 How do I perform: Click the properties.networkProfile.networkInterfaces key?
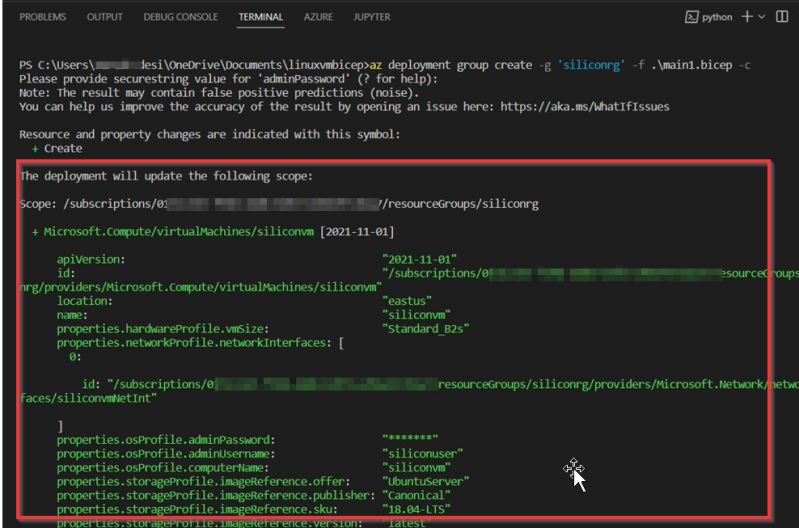point(194,342)
